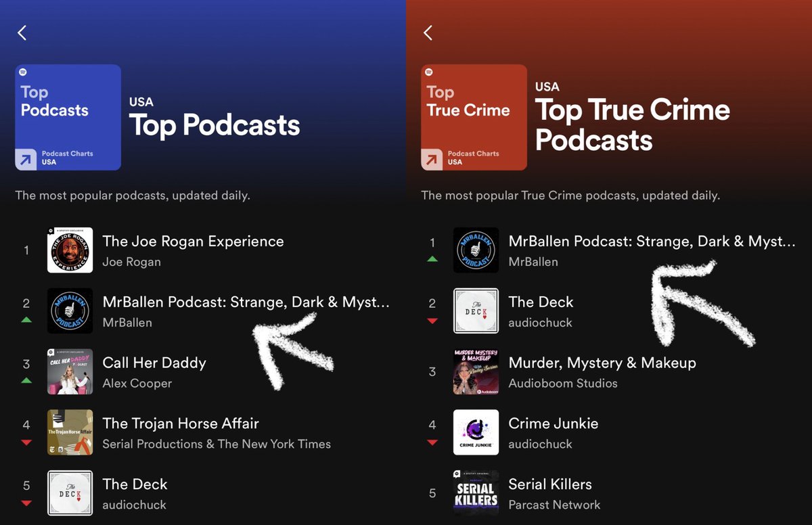Select The Deck title in True Crime
The height and width of the screenshot is (525, 812).
click(541, 302)
